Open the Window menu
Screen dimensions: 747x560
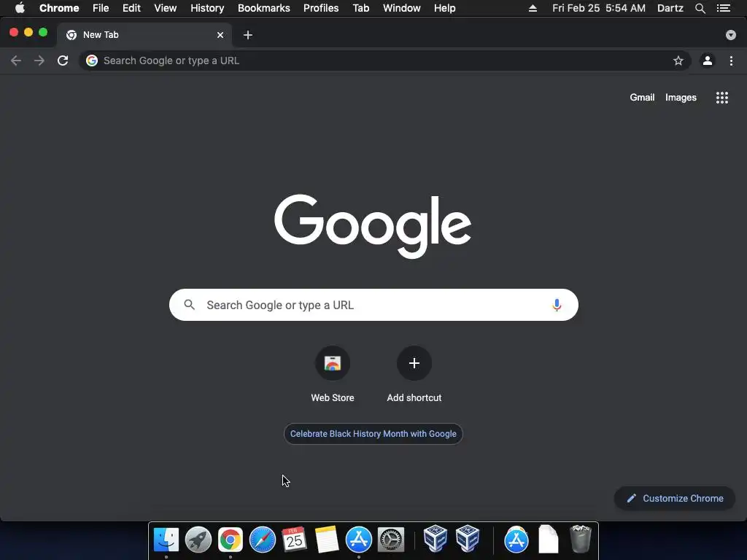[x=402, y=8]
